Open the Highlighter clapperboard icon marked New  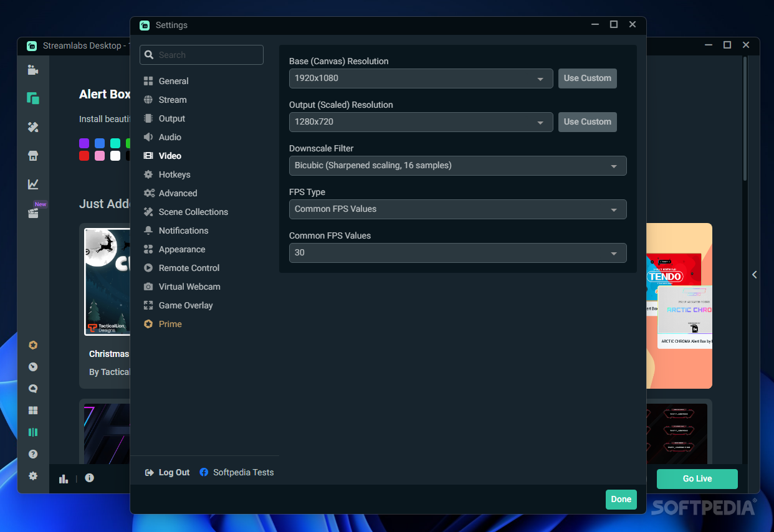[33, 213]
